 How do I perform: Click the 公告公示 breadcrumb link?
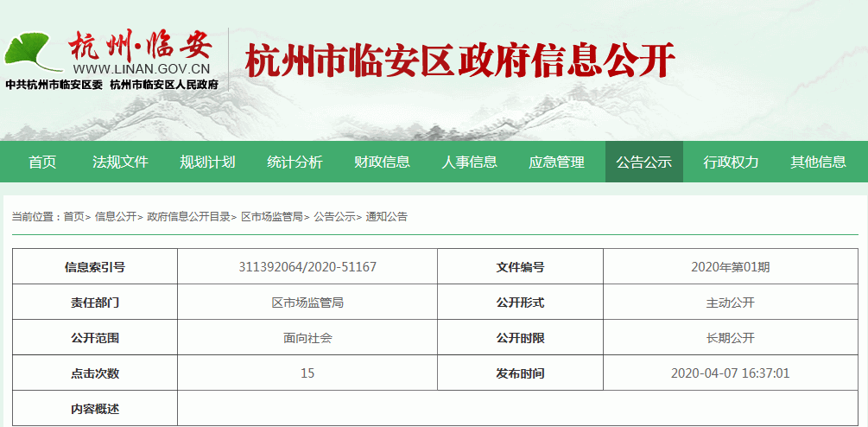333,217
